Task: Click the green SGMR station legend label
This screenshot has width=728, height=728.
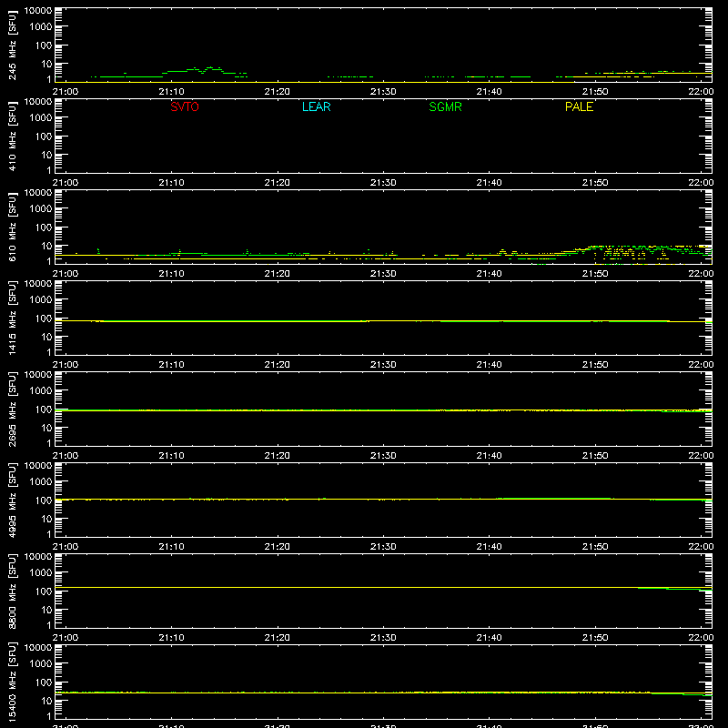Action: (x=445, y=106)
